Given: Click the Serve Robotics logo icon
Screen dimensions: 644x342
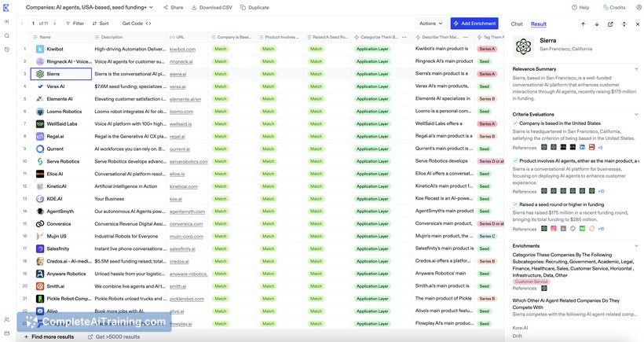Looking at the screenshot, I should click(x=40, y=161).
